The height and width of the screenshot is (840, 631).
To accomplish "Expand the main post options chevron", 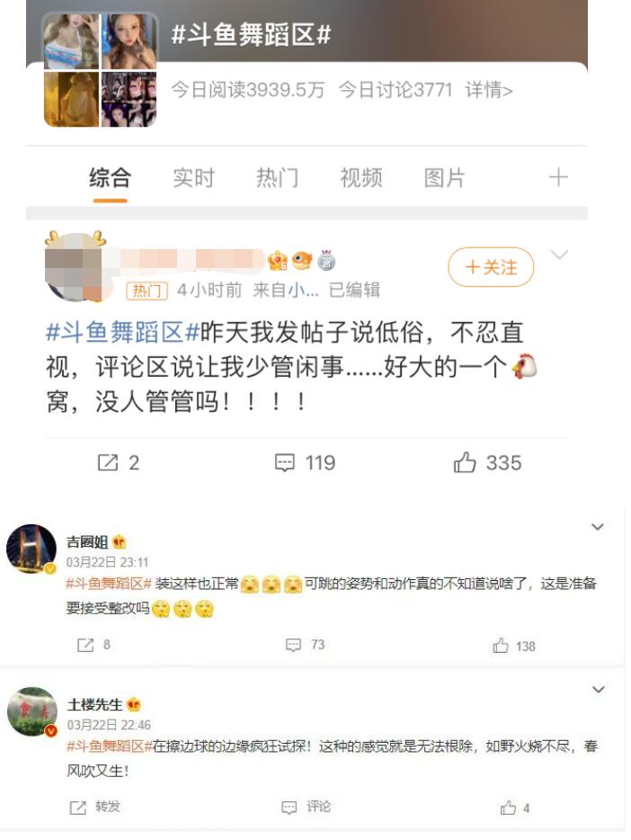I will 559,255.
